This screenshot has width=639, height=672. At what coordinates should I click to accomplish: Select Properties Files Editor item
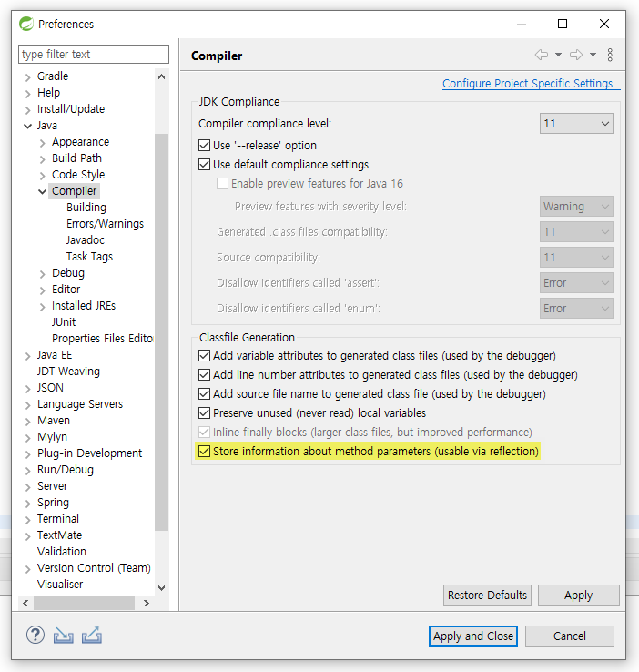(x=102, y=339)
